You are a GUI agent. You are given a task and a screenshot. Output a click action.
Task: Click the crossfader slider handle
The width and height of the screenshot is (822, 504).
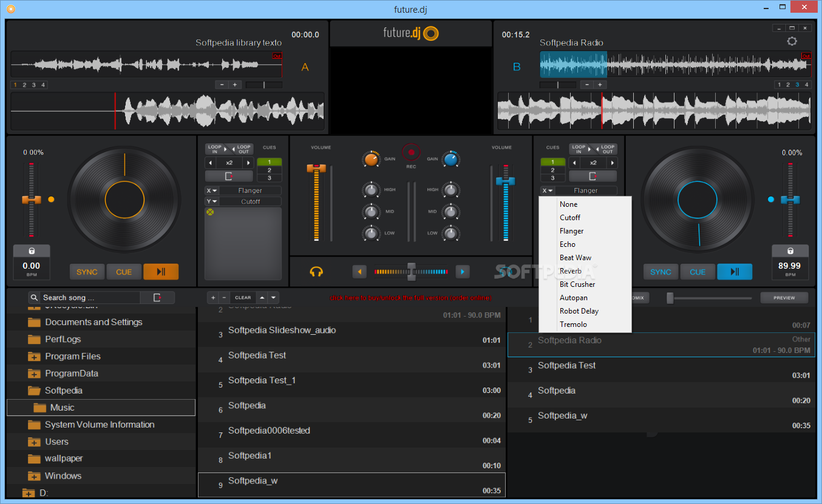pyautogui.click(x=411, y=272)
